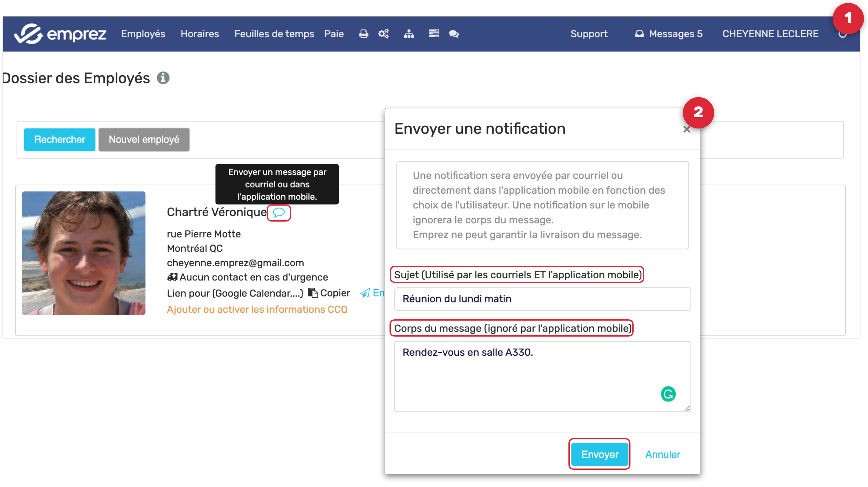
Task: Open the Employés menu
Action: click(143, 34)
